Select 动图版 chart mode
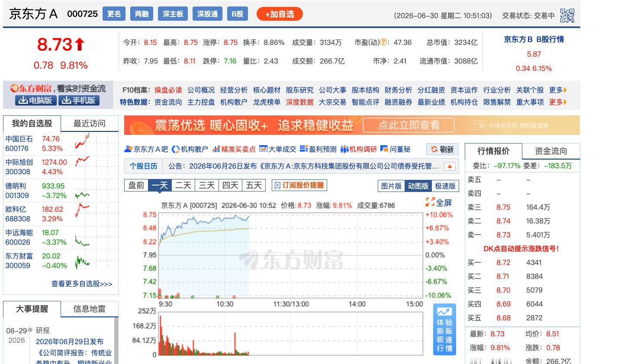The width and height of the screenshot is (624, 364). (418, 186)
